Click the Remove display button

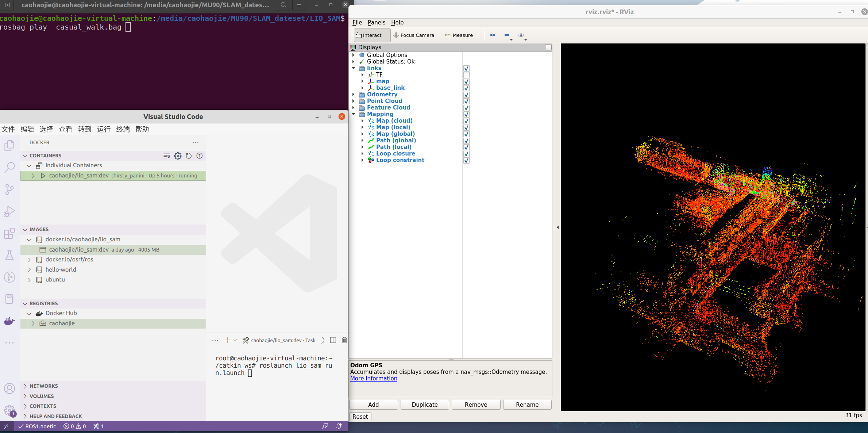[476, 405]
